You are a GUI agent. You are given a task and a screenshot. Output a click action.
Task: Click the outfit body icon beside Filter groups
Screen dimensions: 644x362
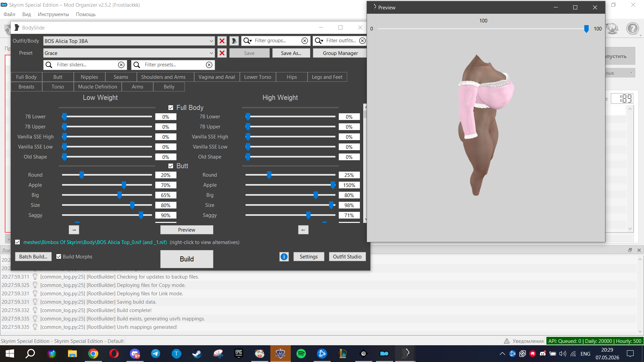coord(234,41)
